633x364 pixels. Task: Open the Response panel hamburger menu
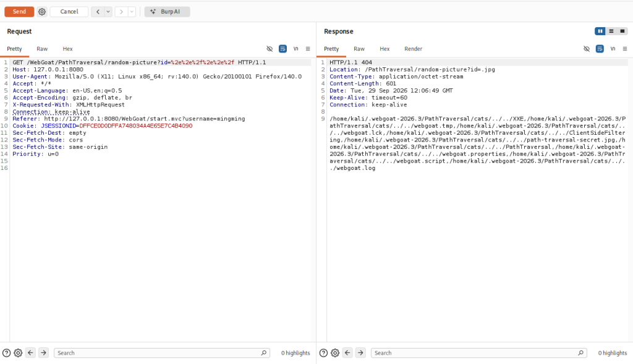click(x=624, y=49)
